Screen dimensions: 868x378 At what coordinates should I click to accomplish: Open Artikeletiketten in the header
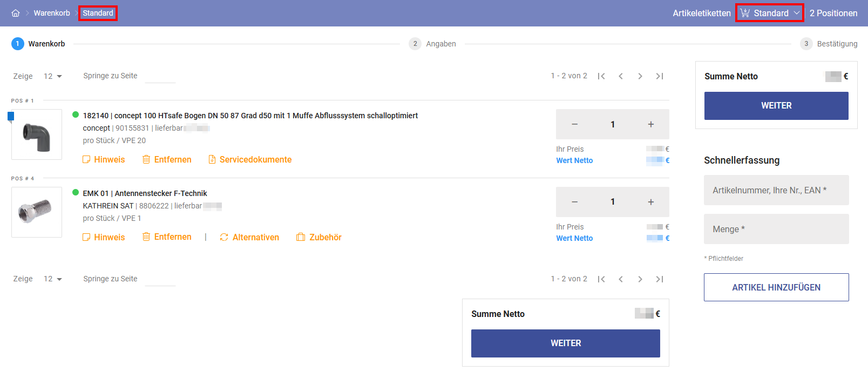coord(701,13)
